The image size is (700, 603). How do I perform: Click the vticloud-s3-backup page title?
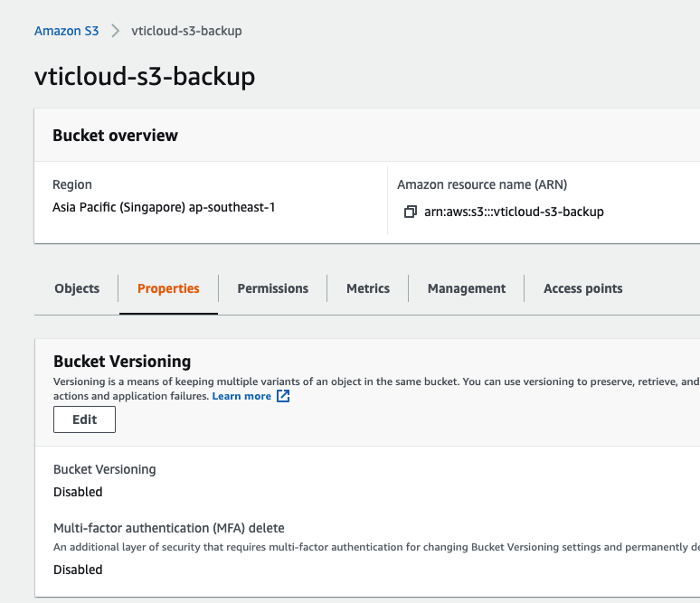(x=145, y=76)
